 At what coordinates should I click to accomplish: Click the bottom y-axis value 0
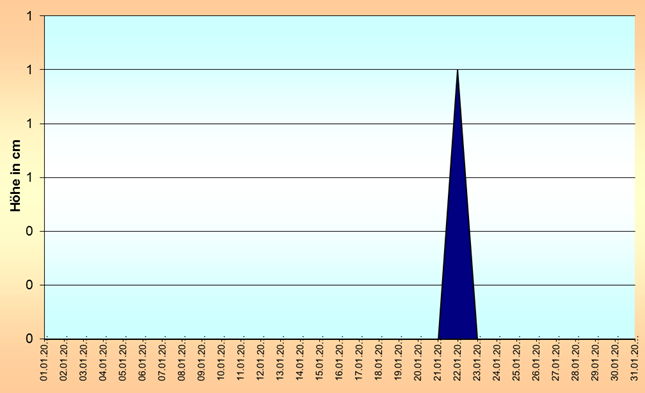29,339
